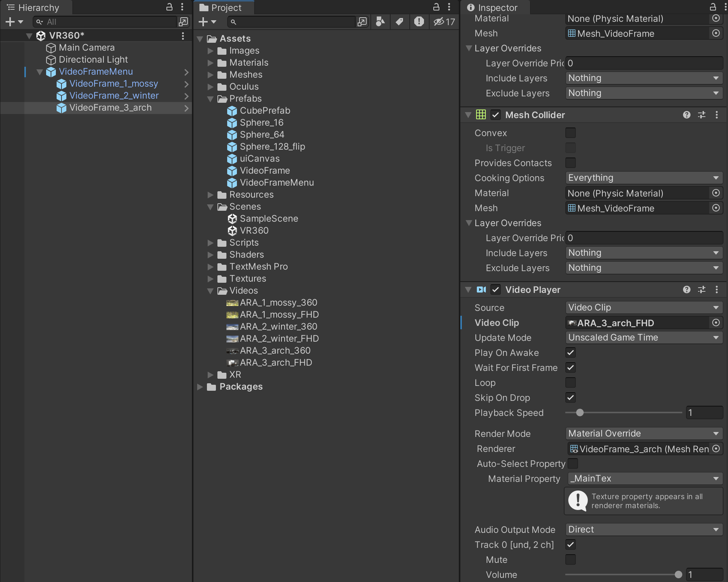Disable the Play On Awake checkbox
The width and height of the screenshot is (728, 582).
[570, 353]
